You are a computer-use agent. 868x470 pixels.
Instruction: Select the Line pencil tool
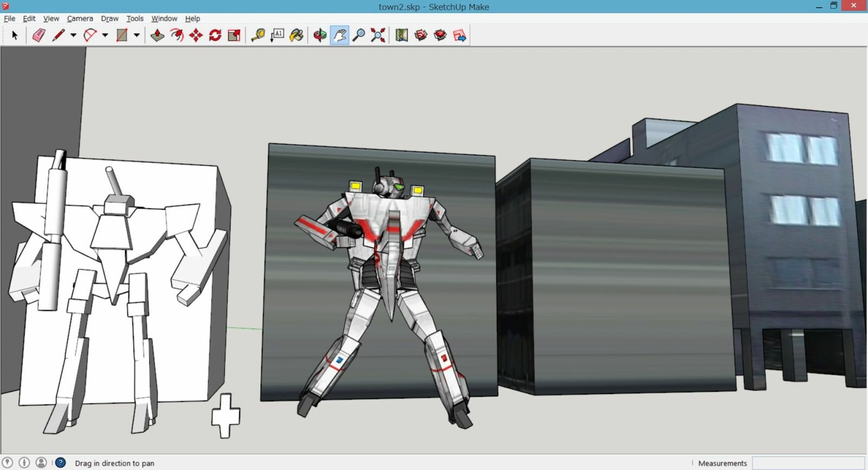click(58, 35)
